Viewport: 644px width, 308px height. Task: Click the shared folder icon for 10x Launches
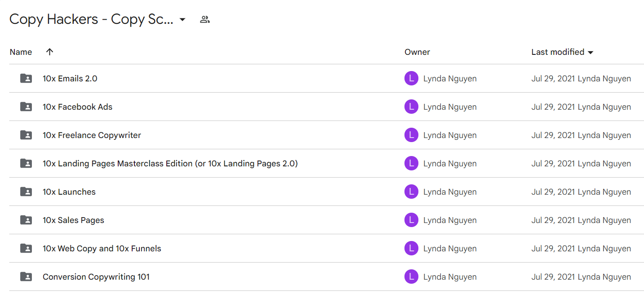(x=26, y=192)
